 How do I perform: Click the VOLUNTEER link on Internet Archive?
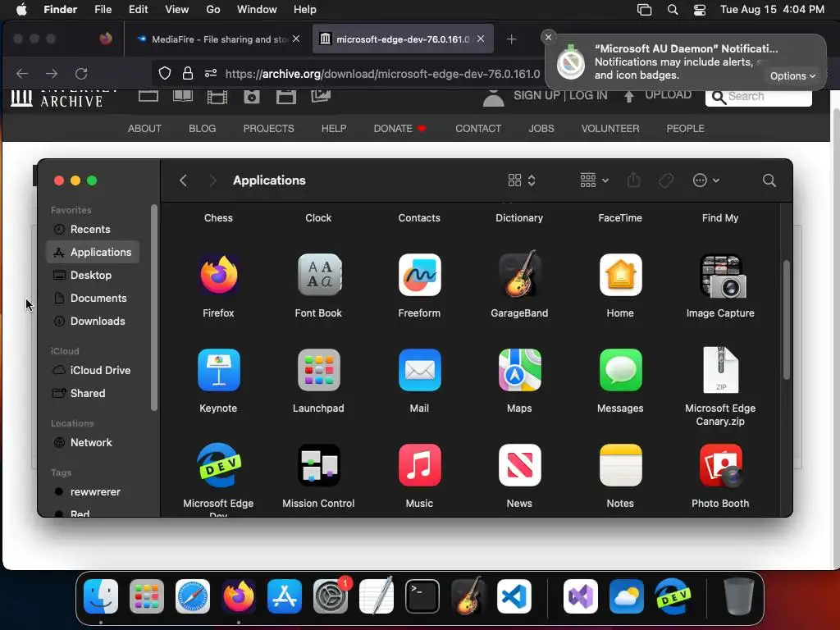point(610,129)
